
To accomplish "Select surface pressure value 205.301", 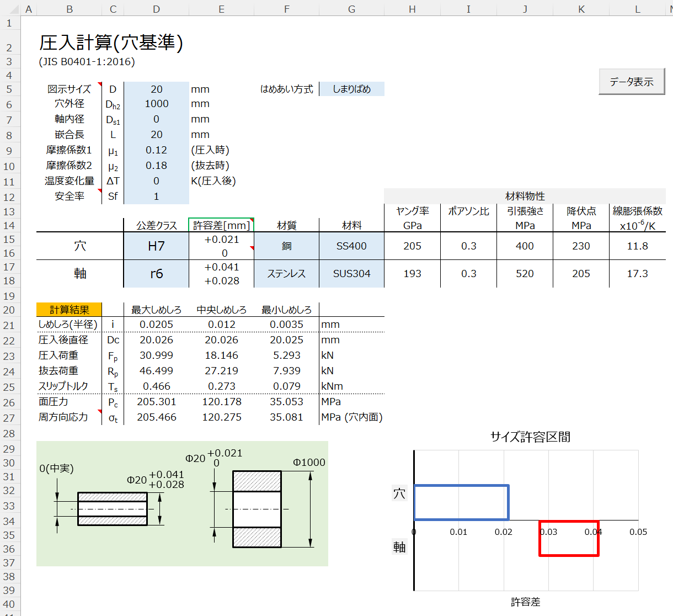I will (x=157, y=402).
